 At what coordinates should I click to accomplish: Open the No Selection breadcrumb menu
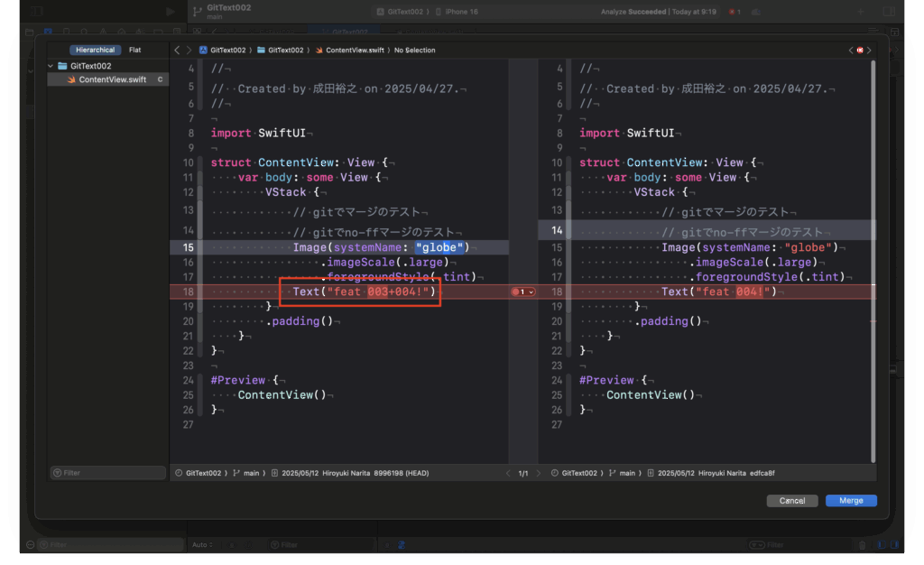click(x=415, y=50)
